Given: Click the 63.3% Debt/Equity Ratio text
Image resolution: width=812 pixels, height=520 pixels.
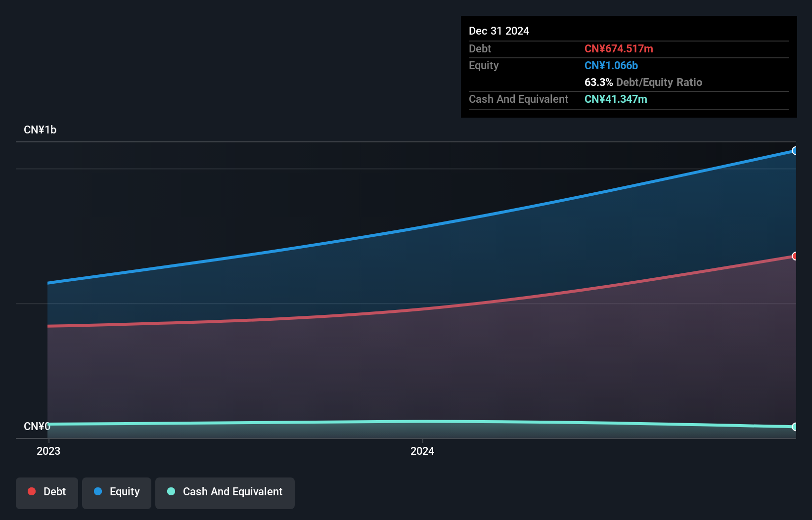Looking at the screenshot, I should (x=643, y=82).
